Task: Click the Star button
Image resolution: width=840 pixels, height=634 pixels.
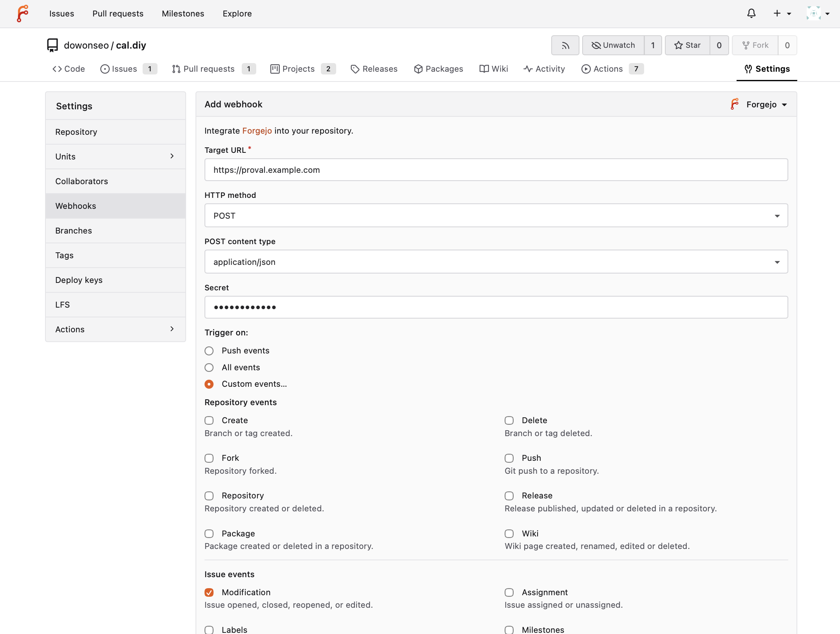Action: pyautogui.click(x=688, y=45)
